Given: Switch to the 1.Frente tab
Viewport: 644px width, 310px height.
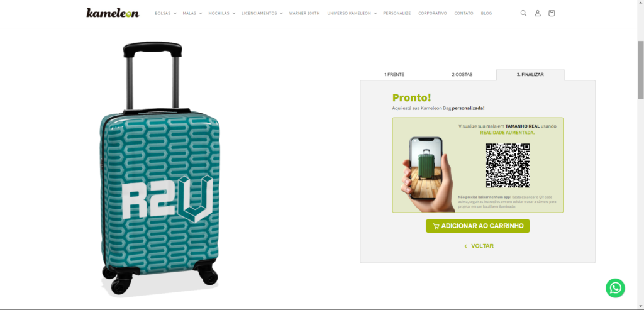Looking at the screenshot, I should (394, 75).
